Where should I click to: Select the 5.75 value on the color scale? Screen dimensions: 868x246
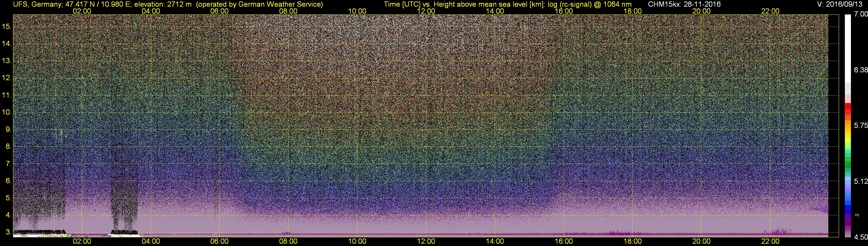(861, 125)
